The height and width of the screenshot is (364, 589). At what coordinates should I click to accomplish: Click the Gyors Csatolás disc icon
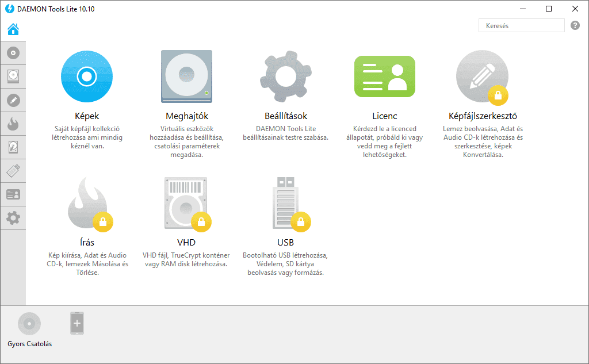click(29, 323)
